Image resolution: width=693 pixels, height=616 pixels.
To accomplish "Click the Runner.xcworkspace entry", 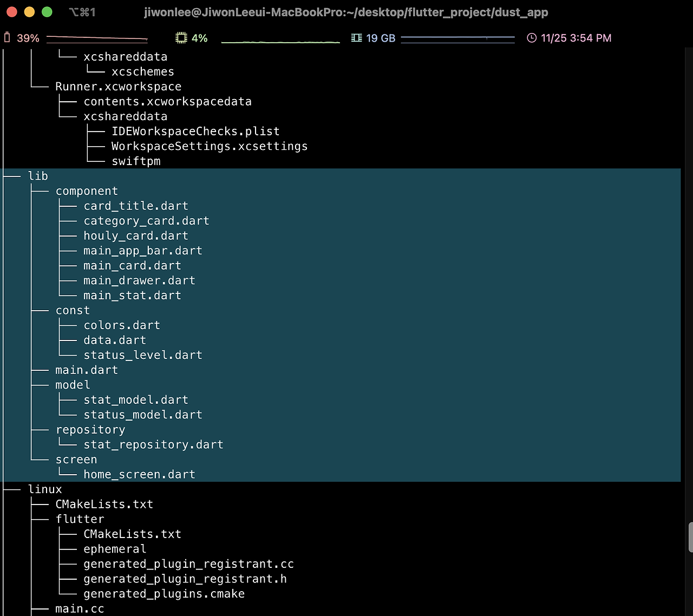I will click(x=118, y=87).
